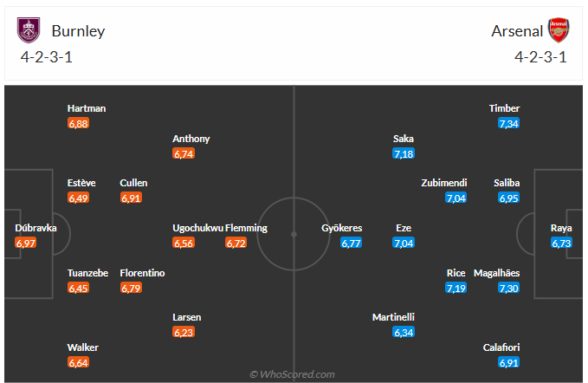Click player Eze's name label

[404, 229]
